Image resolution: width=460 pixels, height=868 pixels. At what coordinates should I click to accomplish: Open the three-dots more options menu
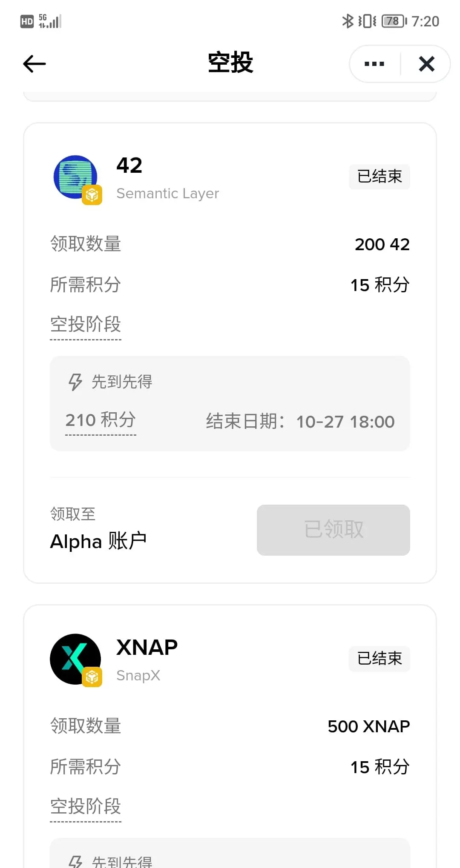[x=374, y=64]
